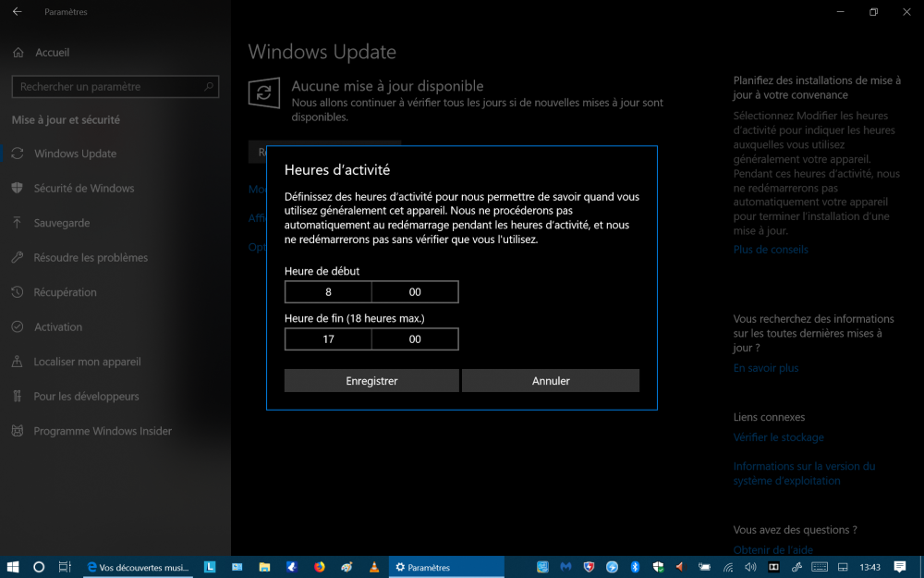The height and width of the screenshot is (578, 924).
Task: Open the Plus de conseils link
Action: coord(771,250)
